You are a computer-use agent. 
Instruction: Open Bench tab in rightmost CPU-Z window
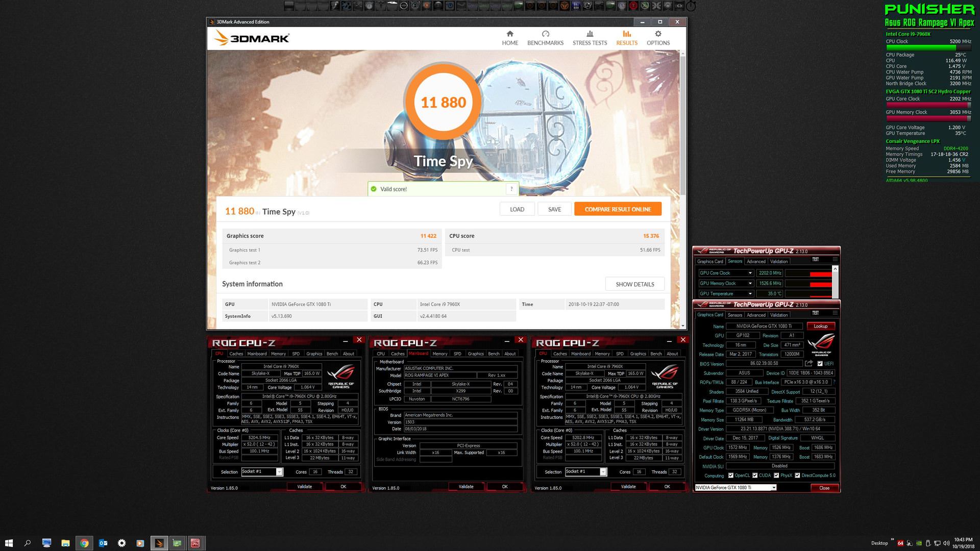pos(656,354)
